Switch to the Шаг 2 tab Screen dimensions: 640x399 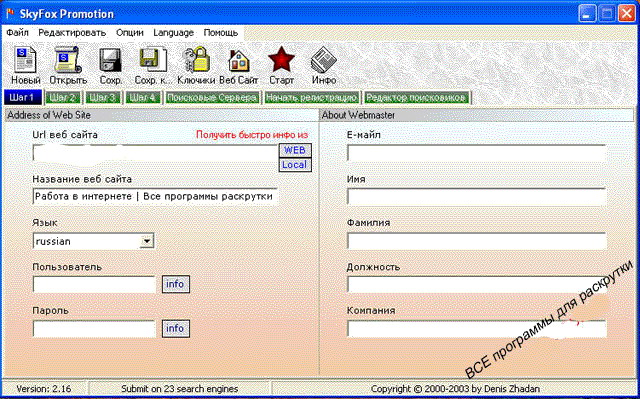pos(62,98)
